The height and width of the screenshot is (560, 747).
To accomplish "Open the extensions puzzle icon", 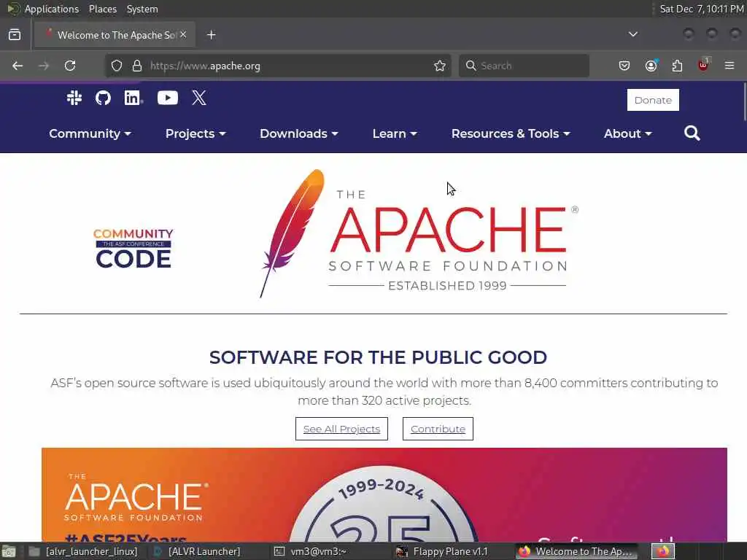I will point(677,66).
